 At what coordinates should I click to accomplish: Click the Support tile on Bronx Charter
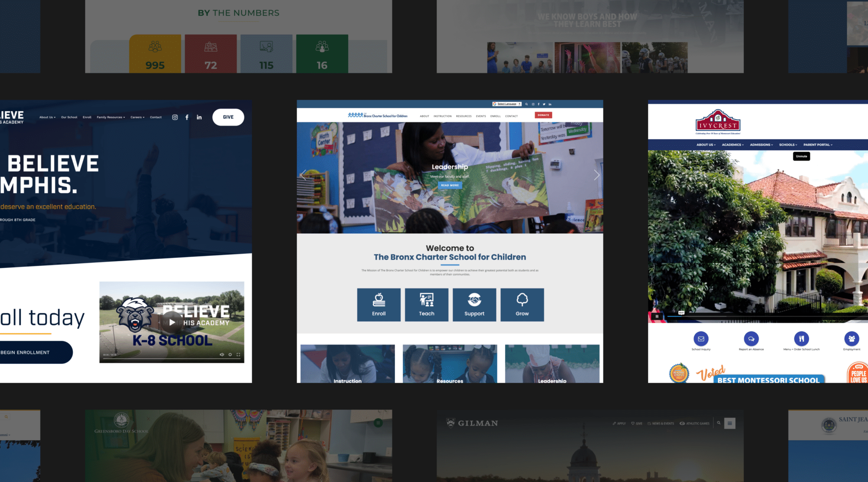(x=474, y=305)
